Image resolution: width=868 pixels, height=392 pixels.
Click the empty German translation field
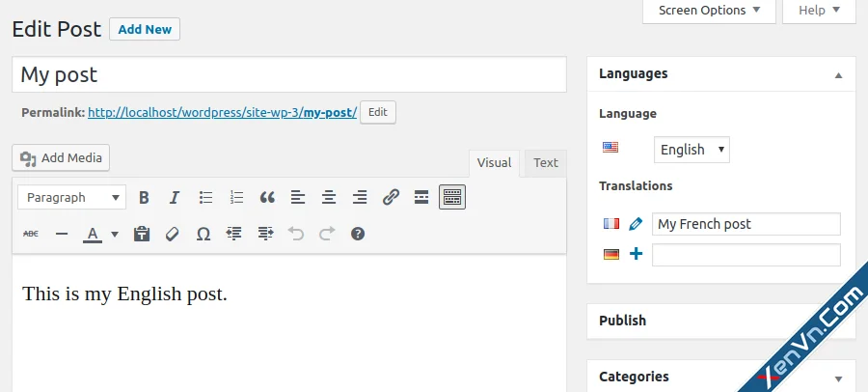(746, 255)
